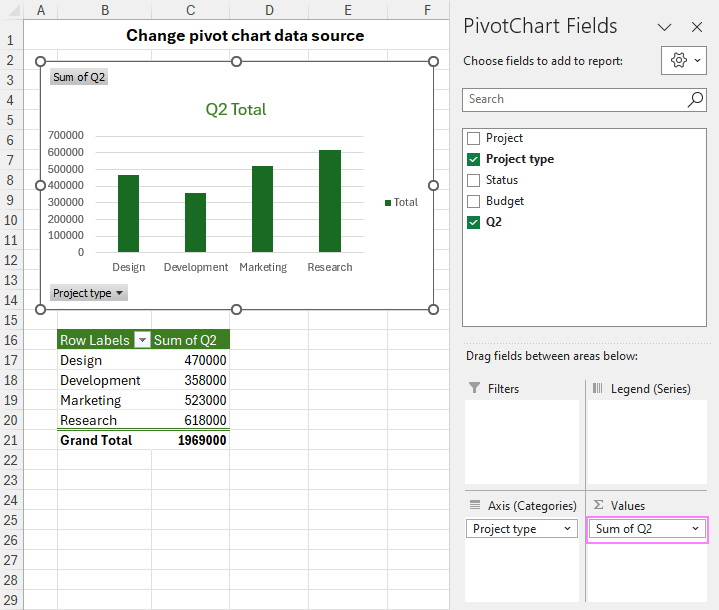Select the Q2 Total chart title
This screenshot has height=610, width=719.
click(236, 110)
